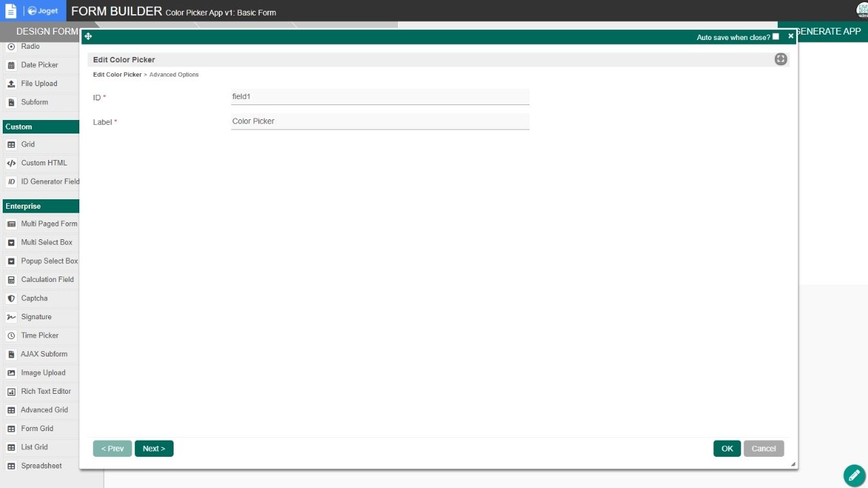Click into the ID input field
The image size is (868, 488).
pos(380,97)
